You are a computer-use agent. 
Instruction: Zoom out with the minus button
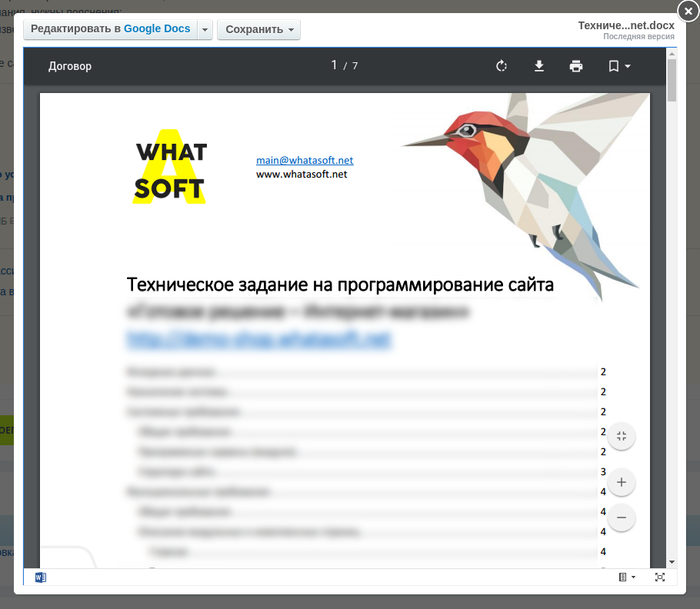622,517
